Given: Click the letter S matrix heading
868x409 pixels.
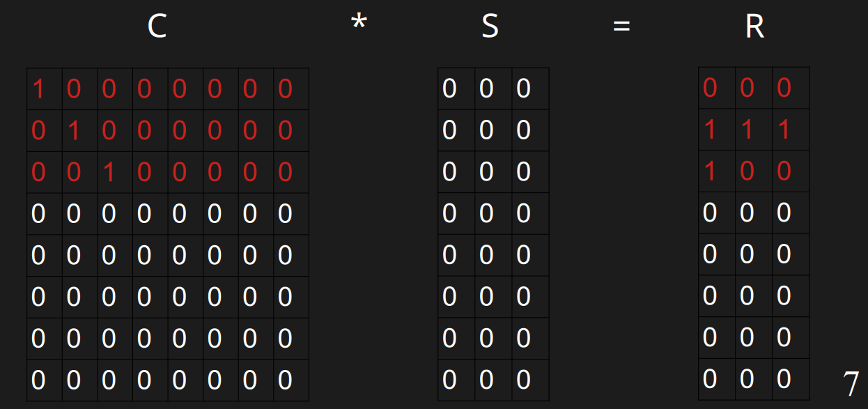Looking at the screenshot, I should click(490, 26).
